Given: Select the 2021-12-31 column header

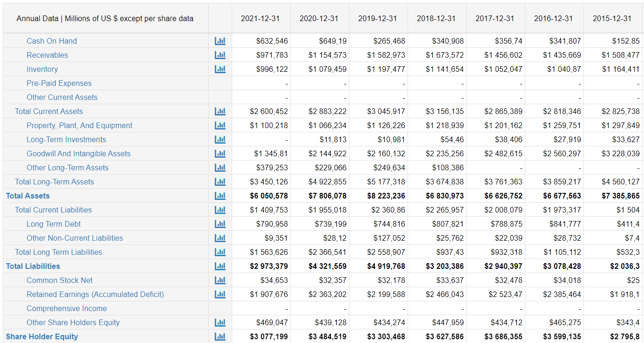Looking at the screenshot, I should [x=261, y=18].
